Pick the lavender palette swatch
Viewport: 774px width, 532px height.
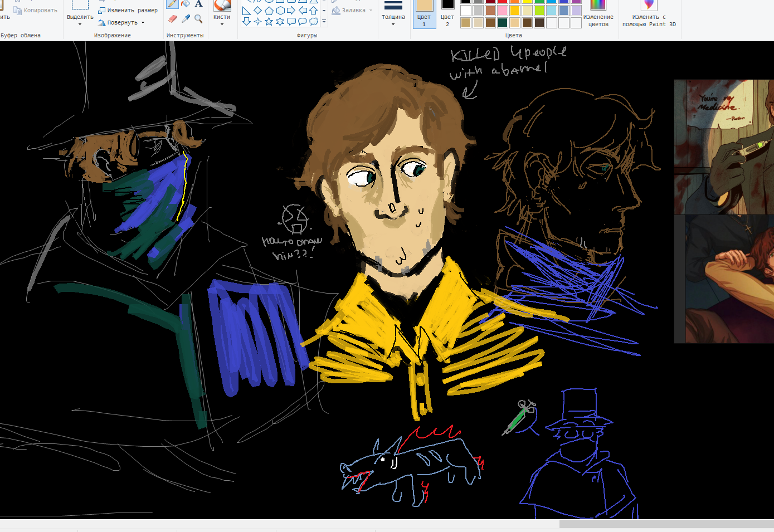[576, 11]
